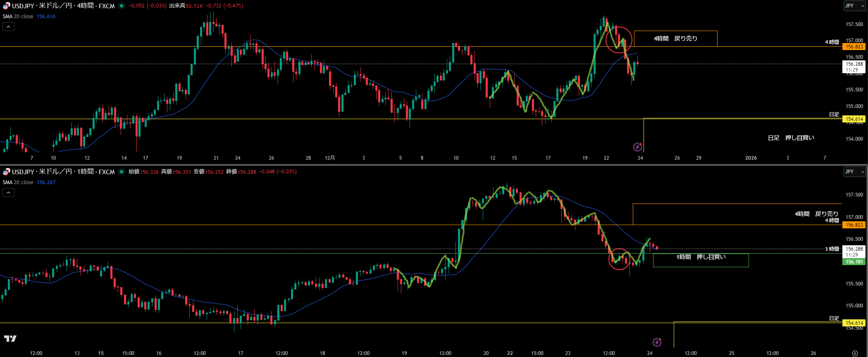The width and height of the screenshot is (868, 357).
Task: Collapse the indicator legend on the 4-hour chart
Action: coord(8,27)
